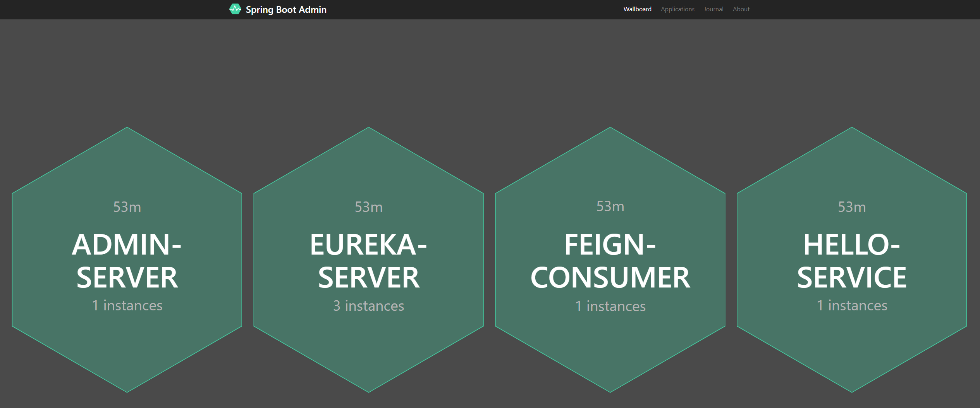Click the Spring Boot Admin brand title
This screenshot has width=980, height=408.
point(286,9)
